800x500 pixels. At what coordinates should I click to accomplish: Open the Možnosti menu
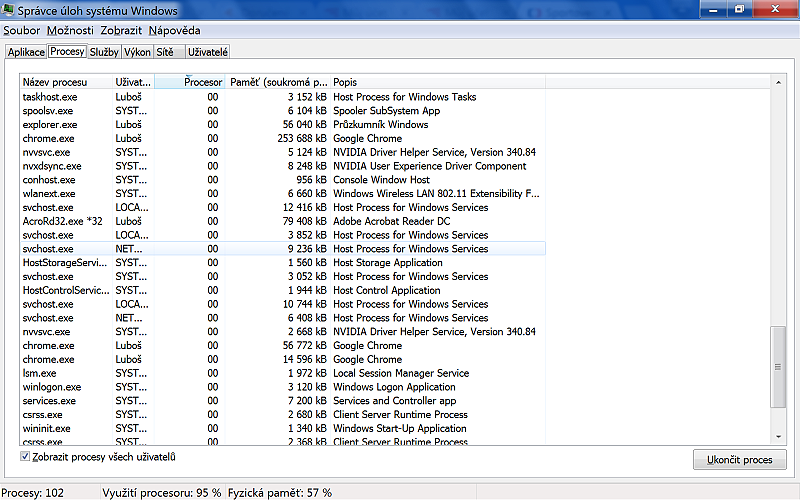tap(69, 30)
